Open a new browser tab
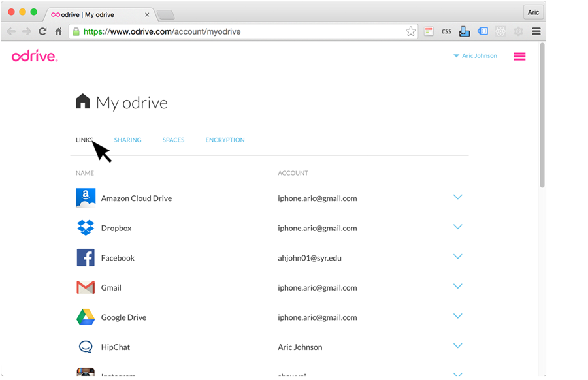This screenshot has width=588, height=380. point(165,15)
